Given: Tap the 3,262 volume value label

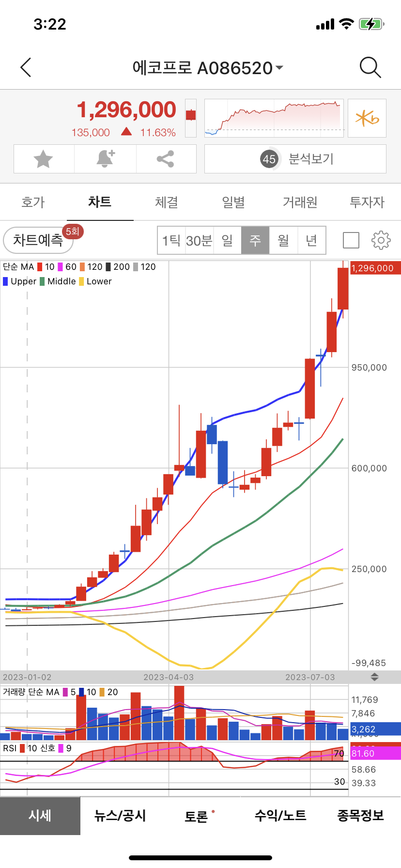Looking at the screenshot, I should pyautogui.click(x=375, y=729).
